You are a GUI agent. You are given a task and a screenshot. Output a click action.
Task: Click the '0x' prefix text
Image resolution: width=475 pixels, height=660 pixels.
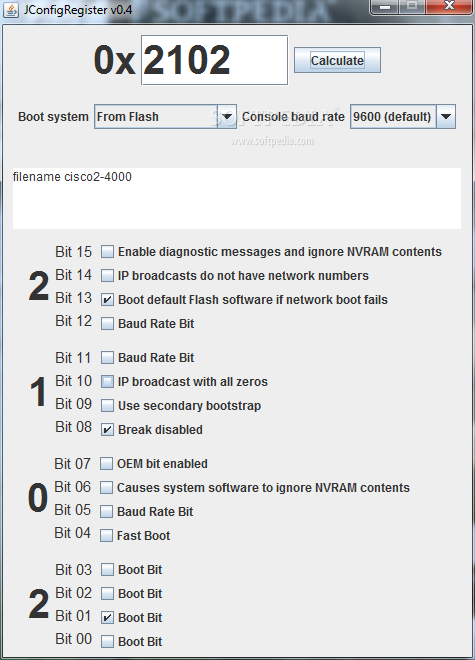click(114, 60)
